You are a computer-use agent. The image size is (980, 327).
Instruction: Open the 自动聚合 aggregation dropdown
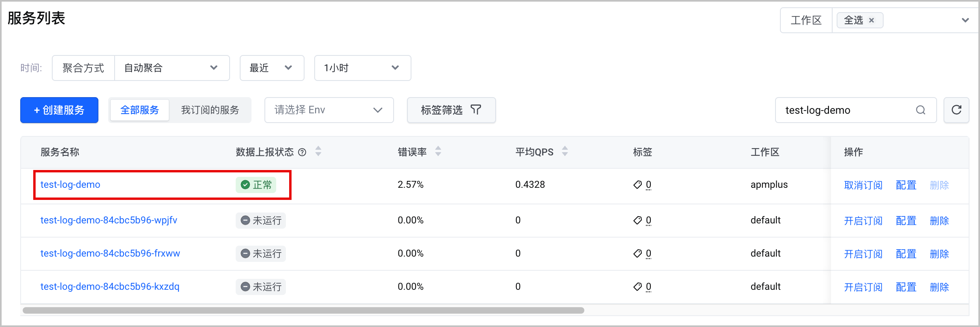pos(172,68)
